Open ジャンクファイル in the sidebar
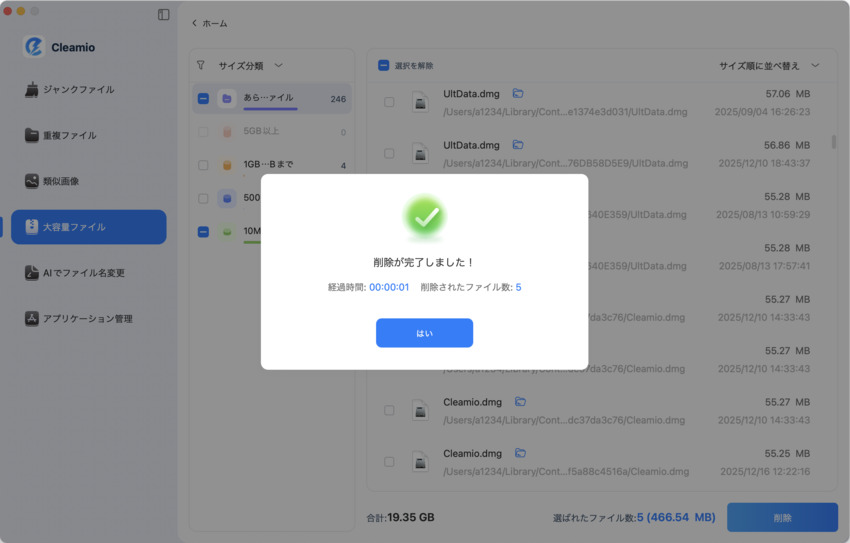 [x=79, y=89]
